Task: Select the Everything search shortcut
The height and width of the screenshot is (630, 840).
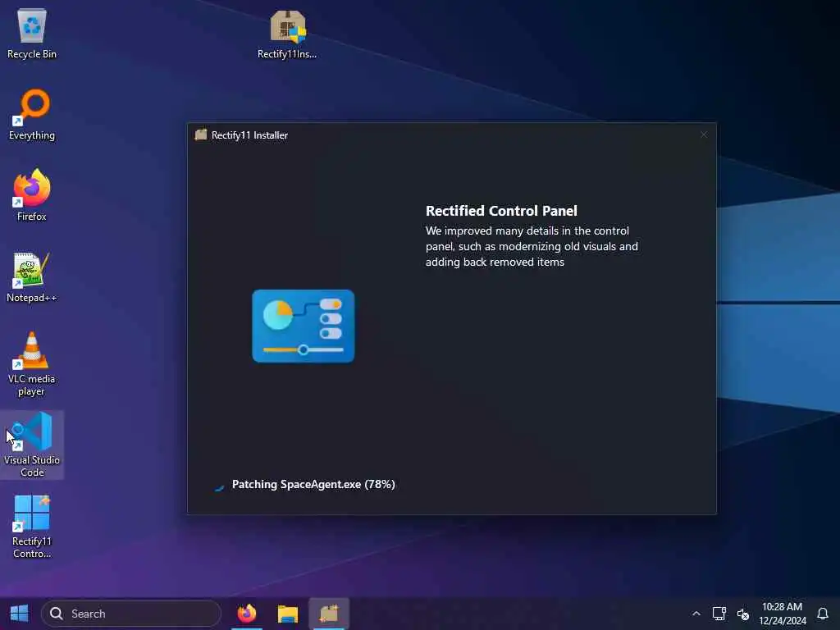Action: [32, 115]
